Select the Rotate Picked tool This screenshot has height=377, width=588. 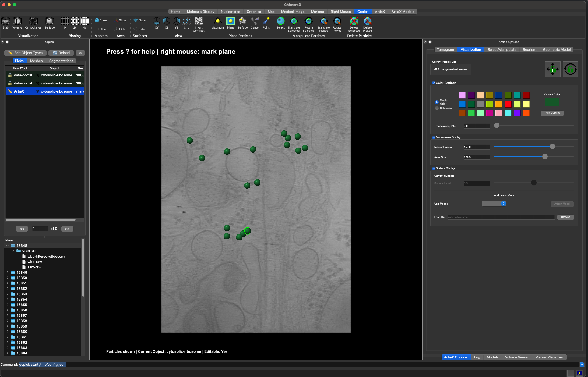[x=337, y=22]
